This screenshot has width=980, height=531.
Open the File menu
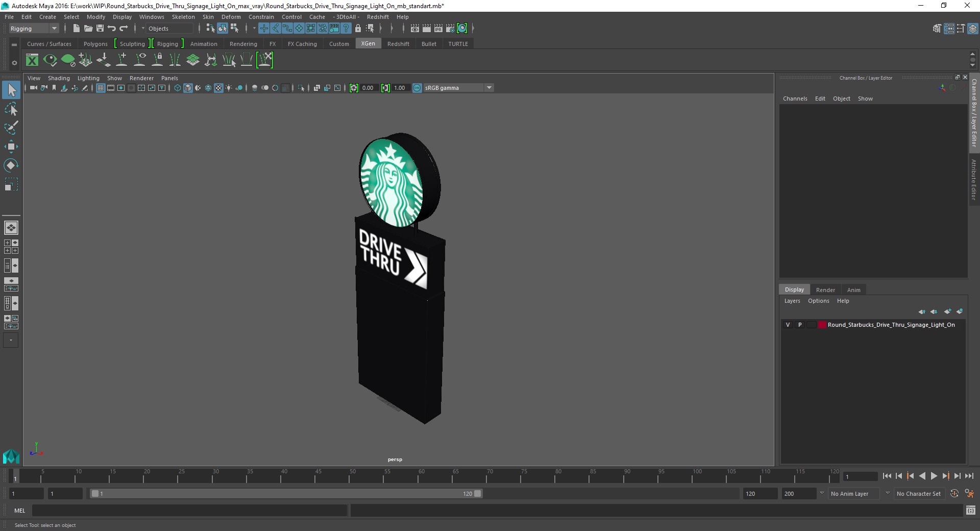(x=9, y=17)
